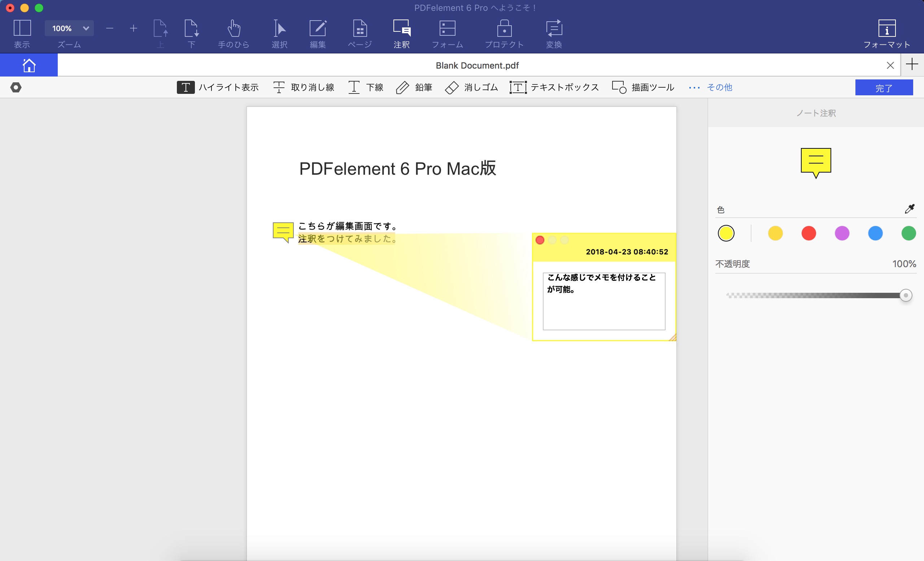The image size is (924, 561).
Task: Expand the その他 more options menu
Action: (x=711, y=87)
